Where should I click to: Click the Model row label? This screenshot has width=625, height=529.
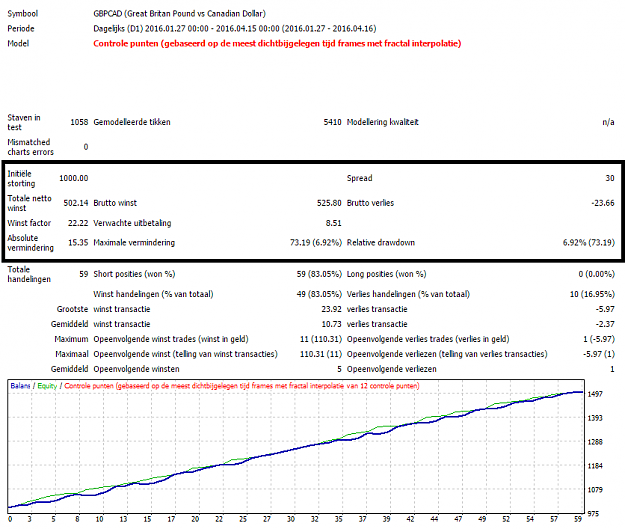tap(18, 43)
